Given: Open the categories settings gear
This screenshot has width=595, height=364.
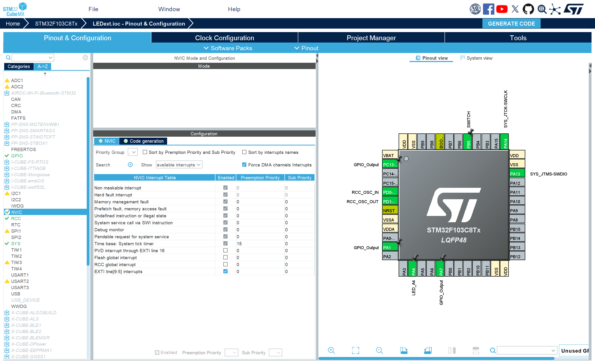Looking at the screenshot, I should point(85,57).
